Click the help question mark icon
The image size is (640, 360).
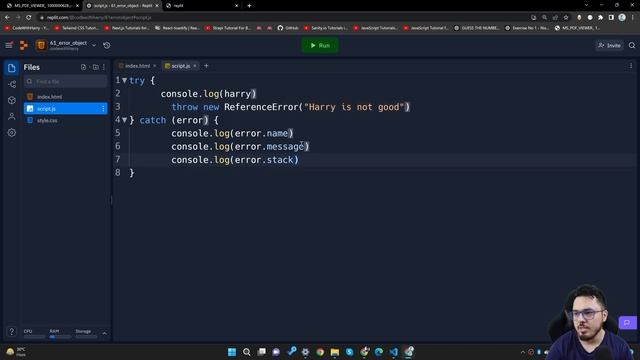pyautogui.click(x=11, y=331)
